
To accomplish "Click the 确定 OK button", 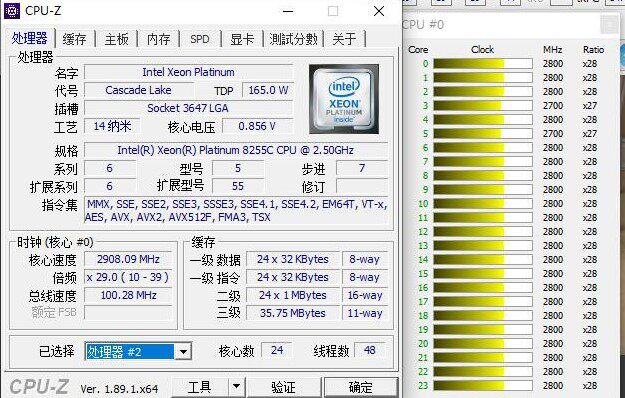I will click(x=361, y=387).
